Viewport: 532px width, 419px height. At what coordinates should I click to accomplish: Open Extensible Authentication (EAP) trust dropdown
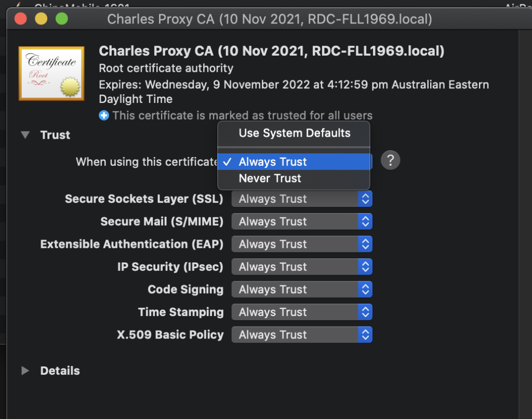302,244
